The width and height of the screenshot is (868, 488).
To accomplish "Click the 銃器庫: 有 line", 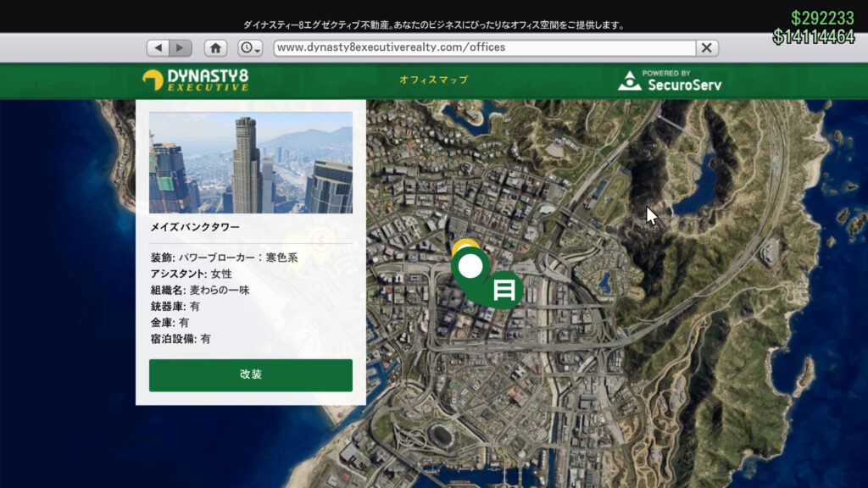I will (175, 307).
